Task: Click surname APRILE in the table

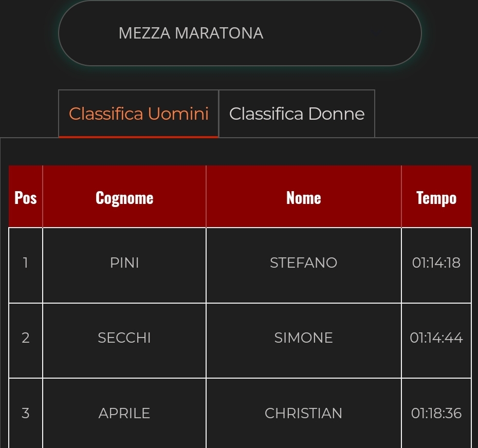Action: 124,413
